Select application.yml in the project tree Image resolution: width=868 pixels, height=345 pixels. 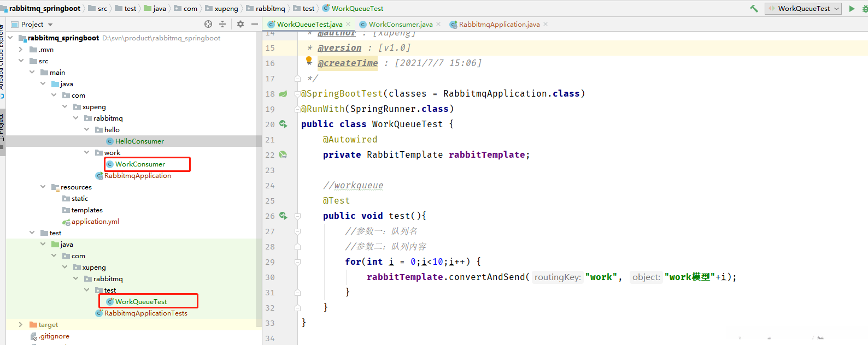click(x=95, y=222)
